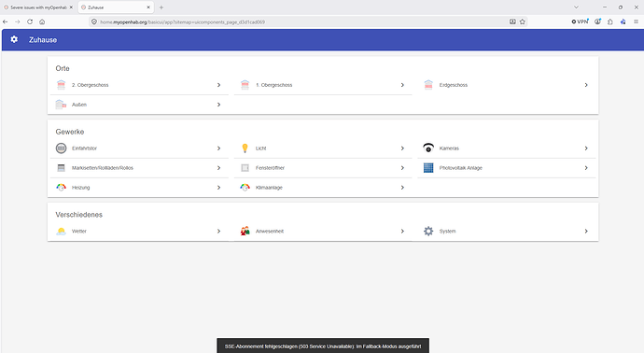
Task: Bookmark page with the star icon
Action: tap(523, 21)
